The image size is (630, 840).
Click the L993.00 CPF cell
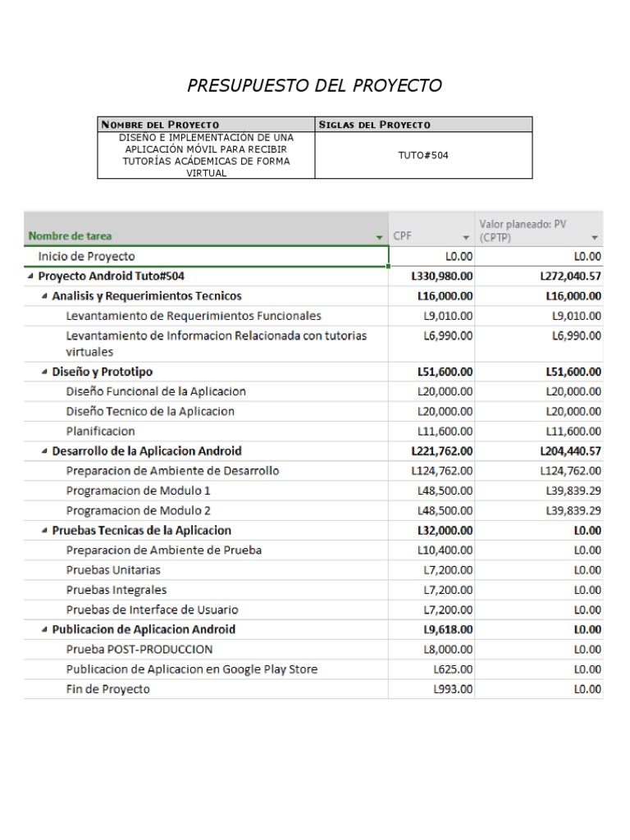pyautogui.click(x=431, y=689)
